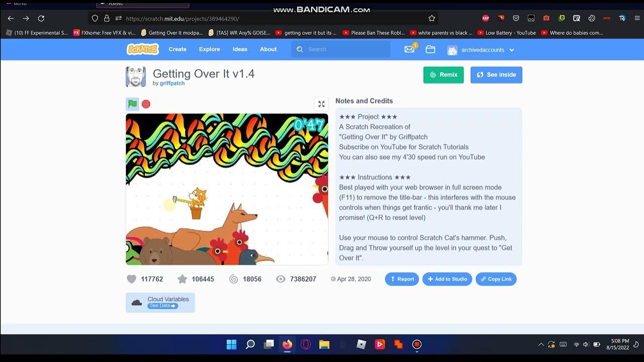The image size is (644, 362).
Task: Click the green flag to start the game
Action: click(x=132, y=104)
